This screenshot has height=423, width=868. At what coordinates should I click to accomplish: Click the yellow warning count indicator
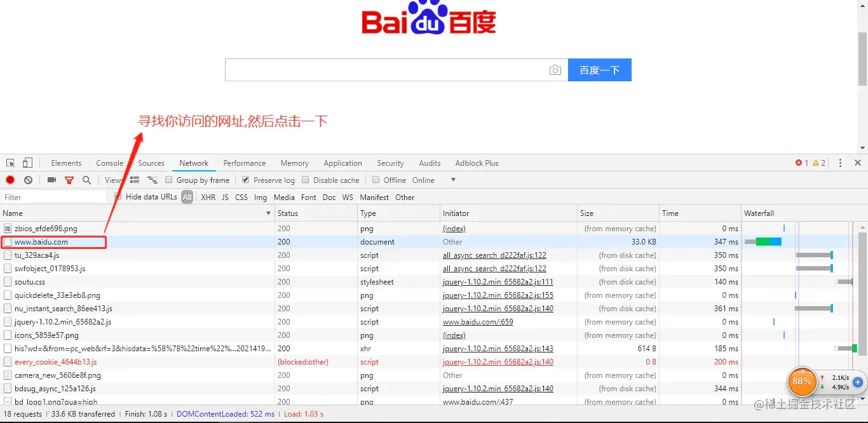(x=819, y=163)
